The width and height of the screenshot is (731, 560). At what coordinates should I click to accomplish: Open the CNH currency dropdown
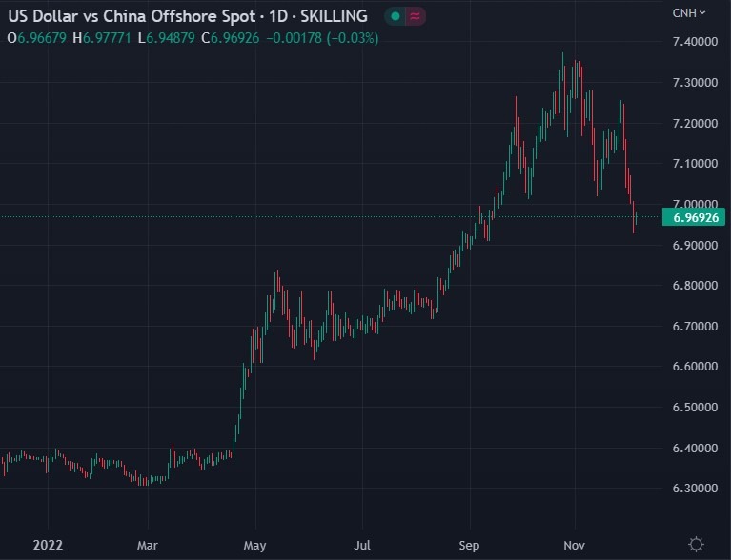point(688,13)
